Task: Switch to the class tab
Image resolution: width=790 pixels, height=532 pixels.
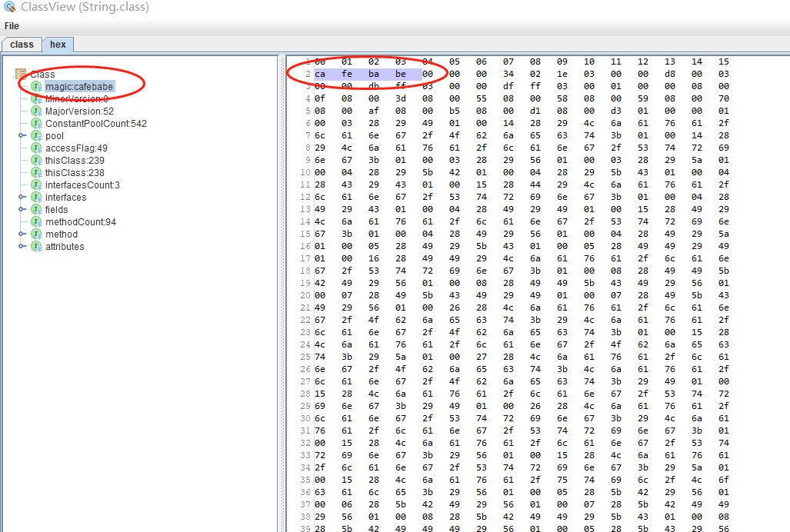Action: (x=22, y=45)
